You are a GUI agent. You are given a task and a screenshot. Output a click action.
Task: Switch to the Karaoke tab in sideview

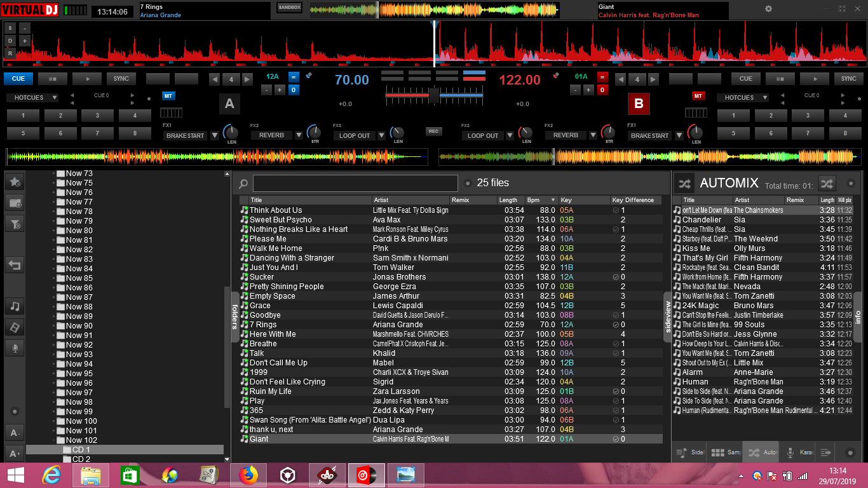[x=797, y=452]
